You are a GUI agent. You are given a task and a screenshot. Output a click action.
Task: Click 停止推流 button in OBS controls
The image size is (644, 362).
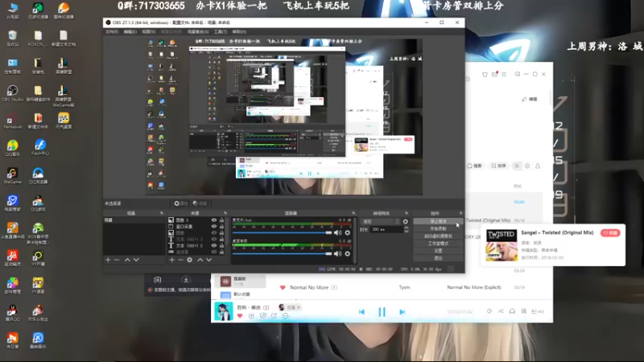(x=438, y=221)
